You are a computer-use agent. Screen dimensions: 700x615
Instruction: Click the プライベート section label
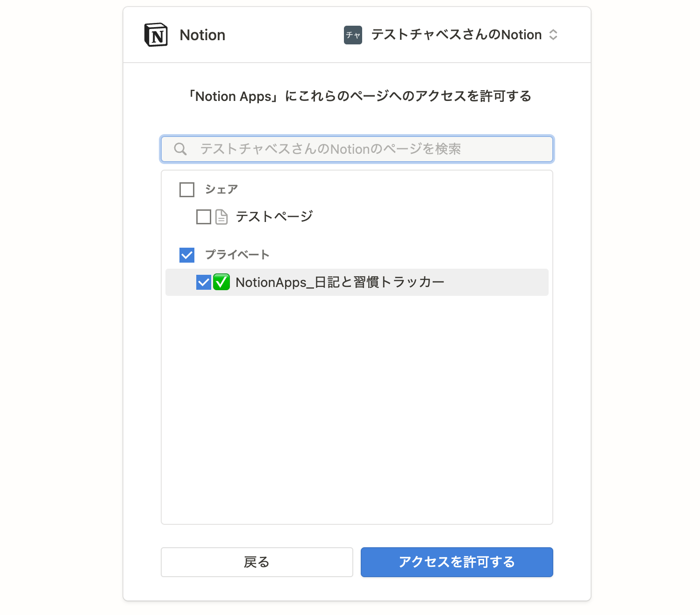point(237,255)
